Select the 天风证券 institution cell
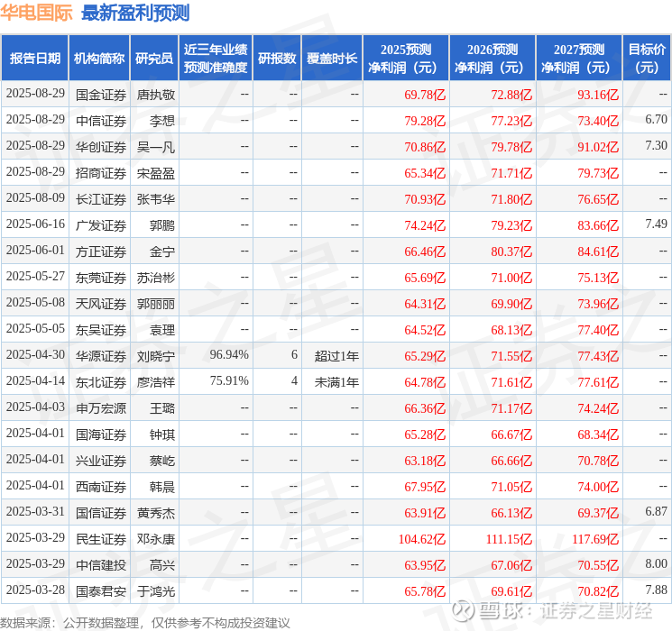The image size is (672, 631). [x=101, y=304]
